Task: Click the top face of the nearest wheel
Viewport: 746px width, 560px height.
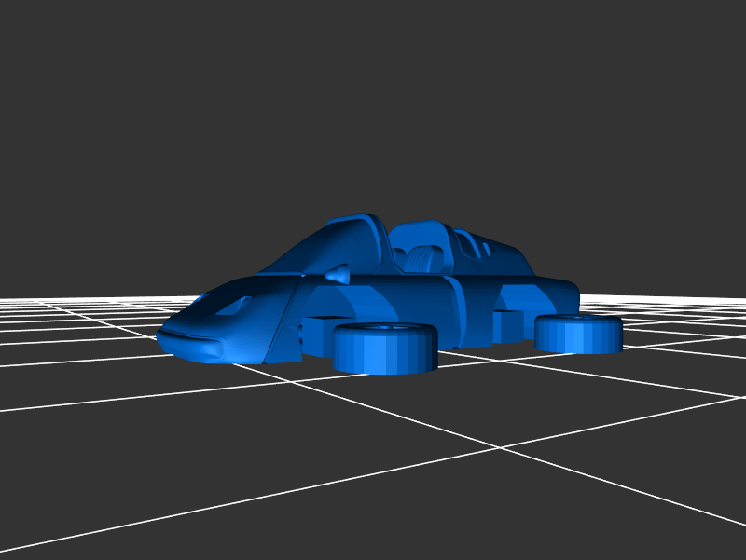Action: coord(385,331)
